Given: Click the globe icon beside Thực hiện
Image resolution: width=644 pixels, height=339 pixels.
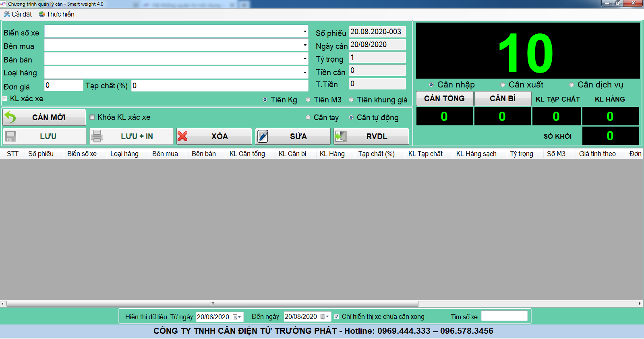Looking at the screenshot, I should click(x=42, y=14).
